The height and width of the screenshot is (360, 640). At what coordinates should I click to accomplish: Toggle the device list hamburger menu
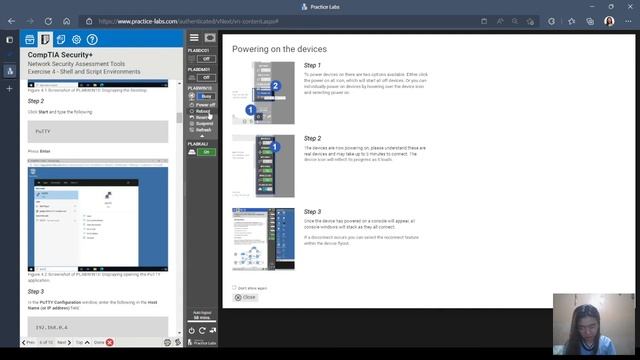194,38
